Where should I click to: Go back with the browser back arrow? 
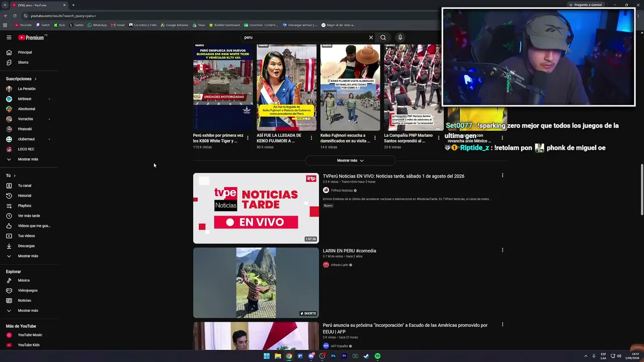point(6,16)
